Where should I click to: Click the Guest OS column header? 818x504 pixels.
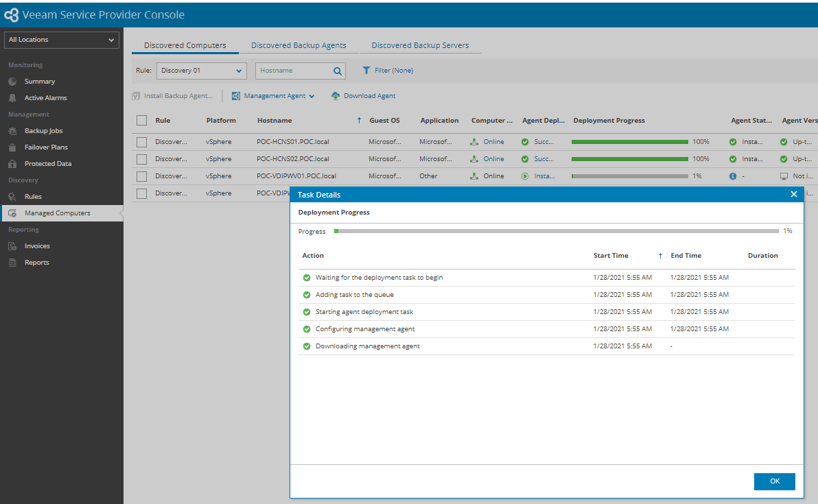[384, 121]
